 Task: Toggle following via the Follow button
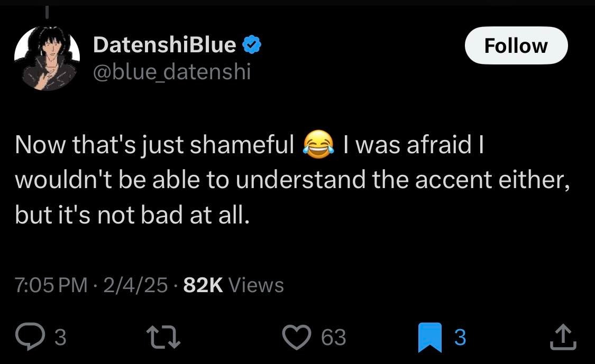click(516, 45)
